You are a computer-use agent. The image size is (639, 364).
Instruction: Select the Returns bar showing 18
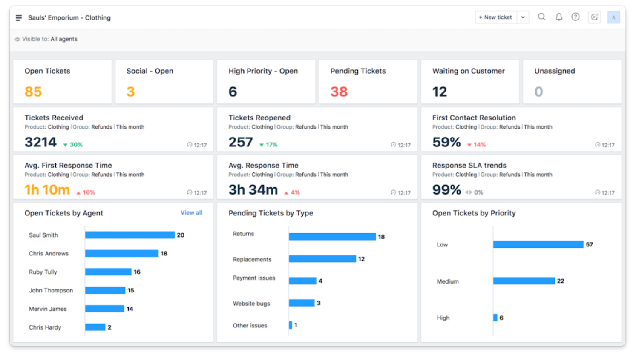coord(333,237)
